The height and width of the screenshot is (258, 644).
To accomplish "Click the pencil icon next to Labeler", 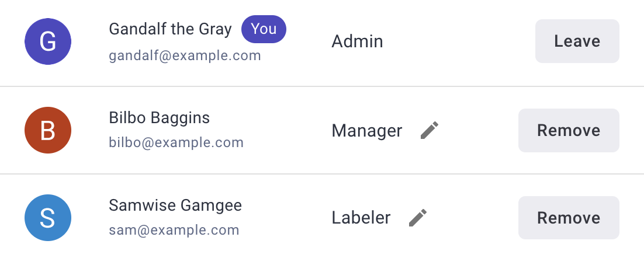I will pyautogui.click(x=418, y=218).
